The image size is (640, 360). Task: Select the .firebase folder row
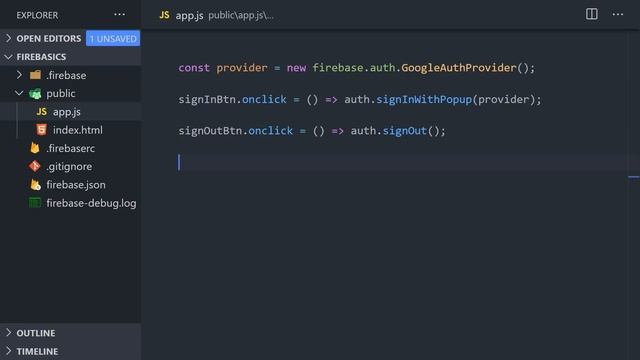click(71, 75)
